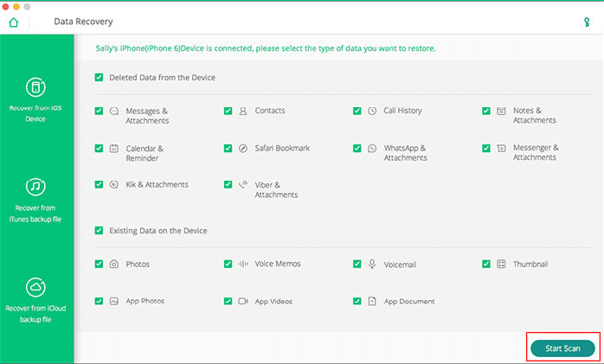The width and height of the screenshot is (604, 364).
Task: Click the Contacts person icon
Action: [x=243, y=112]
